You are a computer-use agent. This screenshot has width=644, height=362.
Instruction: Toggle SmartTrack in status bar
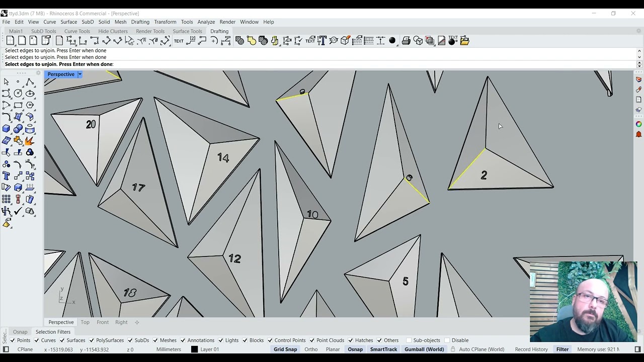click(384, 349)
